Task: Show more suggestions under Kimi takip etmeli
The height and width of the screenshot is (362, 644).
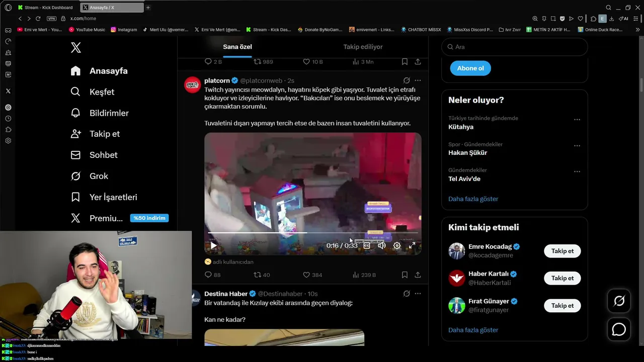Action: click(x=473, y=330)
